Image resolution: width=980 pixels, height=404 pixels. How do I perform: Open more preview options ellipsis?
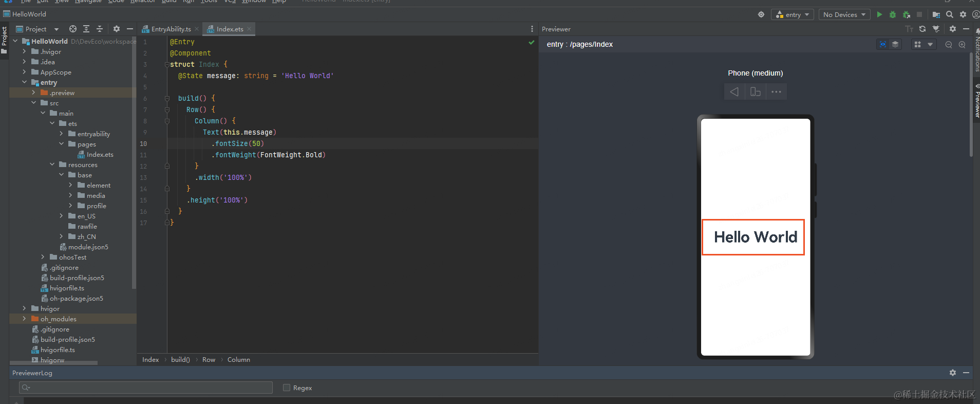click(776, 92)
